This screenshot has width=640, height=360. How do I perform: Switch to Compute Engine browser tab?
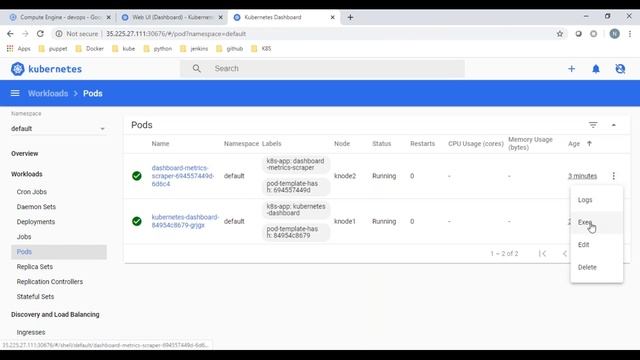(60, 17)
